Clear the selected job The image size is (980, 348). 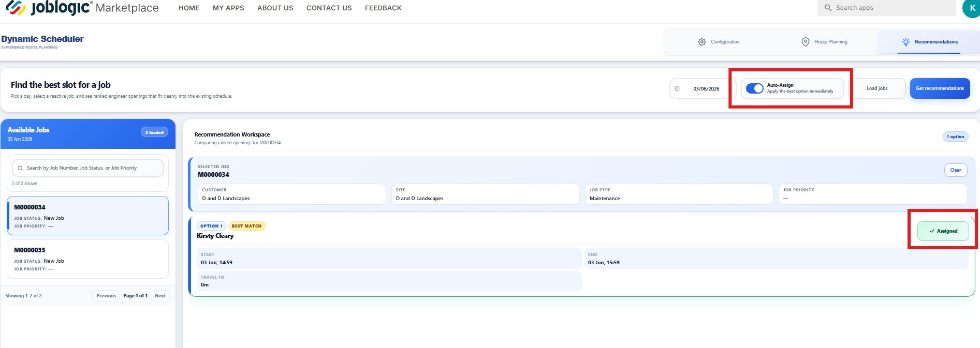(x=956, y=170)
